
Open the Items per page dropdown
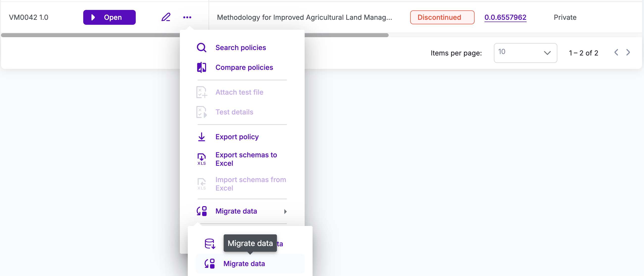point(525,53)
